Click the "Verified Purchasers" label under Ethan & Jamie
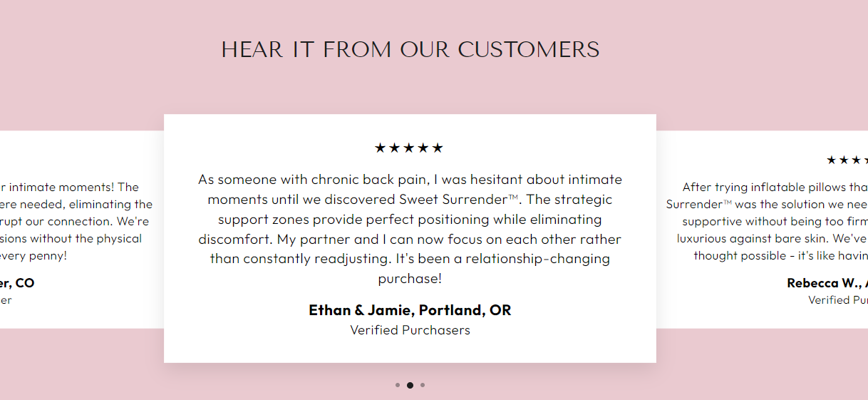This screenshot has width=868, height=400. pos(410,330)
